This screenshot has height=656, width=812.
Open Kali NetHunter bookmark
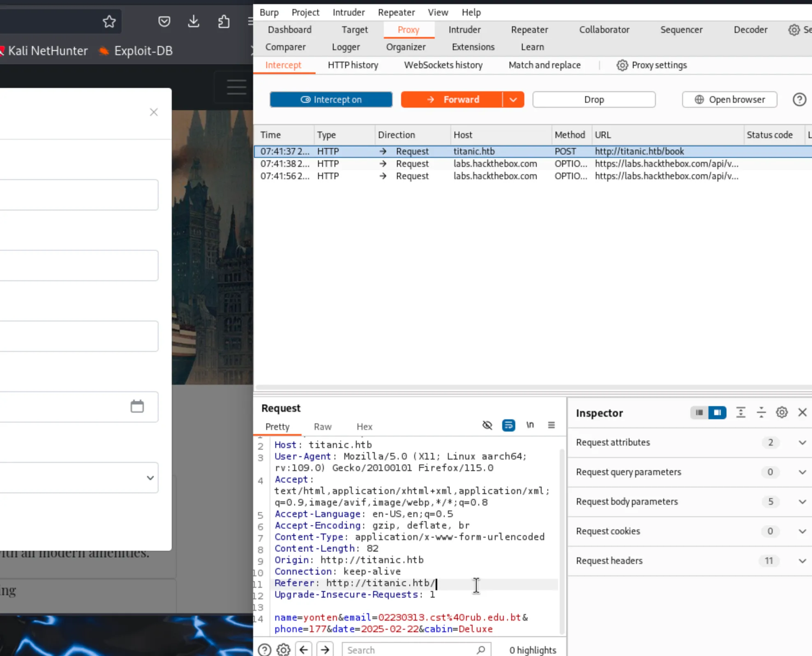click(44, 51)
